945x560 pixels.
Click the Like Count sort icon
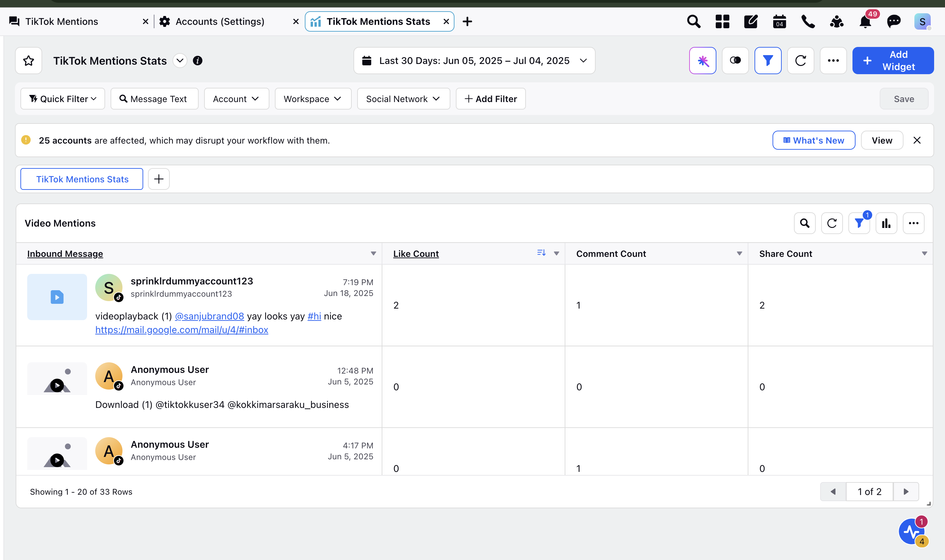(541, 253)
